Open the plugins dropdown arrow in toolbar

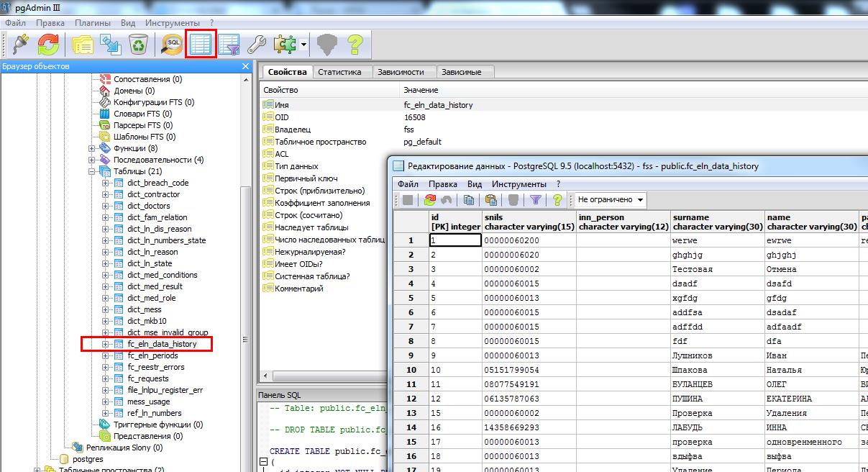(304, 45)
